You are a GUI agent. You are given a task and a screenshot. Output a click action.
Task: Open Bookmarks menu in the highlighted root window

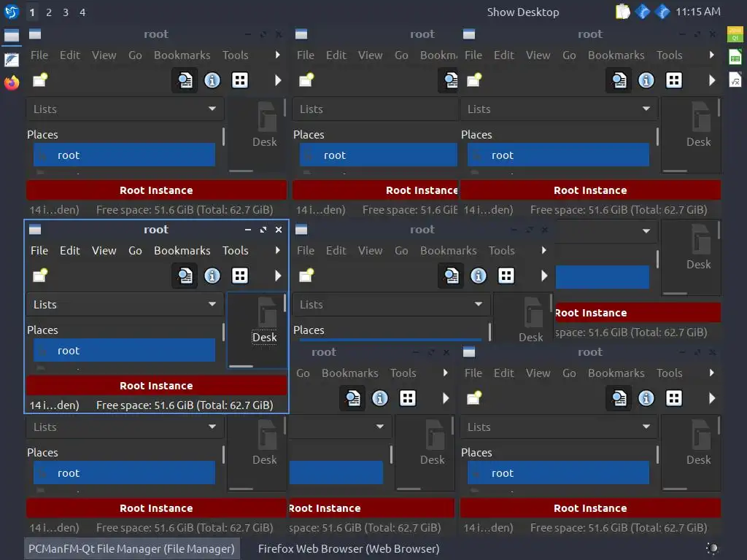[x=182, y=251]
